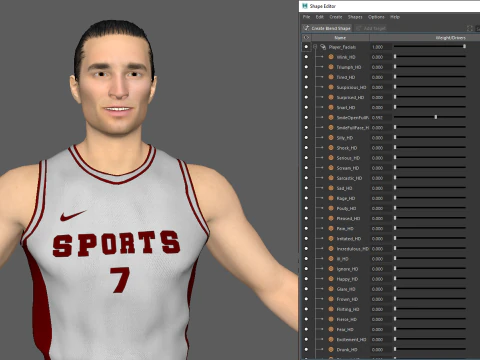Select the Flirting_HD target name
This screenshot has height=360, width=480.
tap(348, 309)
